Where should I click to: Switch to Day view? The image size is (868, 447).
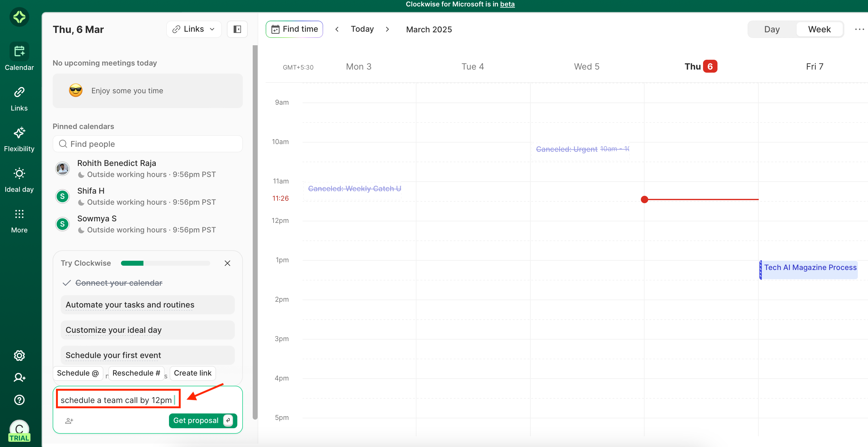pyautogui.click(x=772, y=29)
